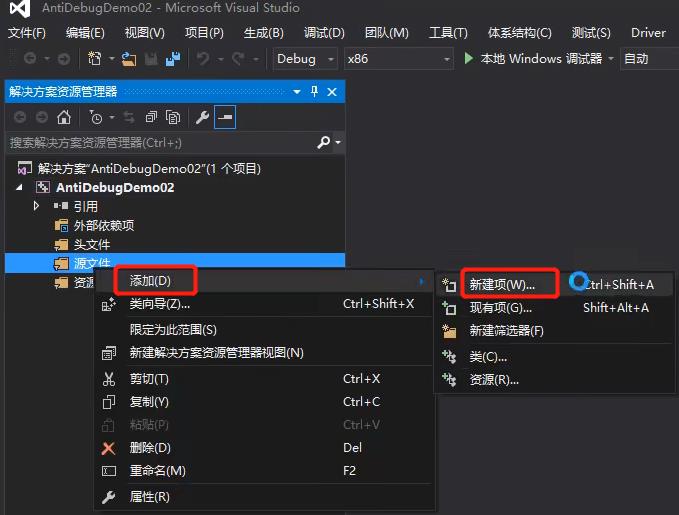
Task: Open the 团队(M) menu
Action: pyautogui.click(x=387, y=33)
